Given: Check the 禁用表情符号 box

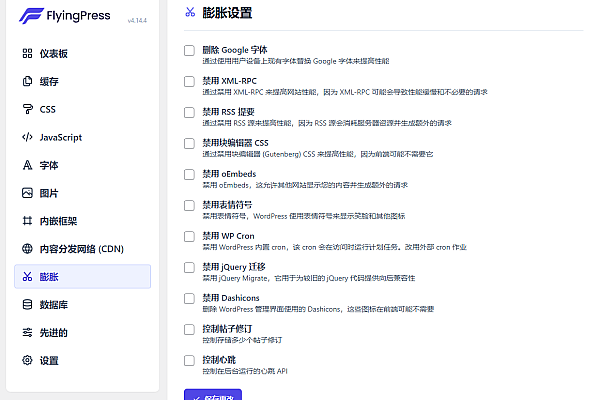Looking at the screenshot, I should click(189, 205).
